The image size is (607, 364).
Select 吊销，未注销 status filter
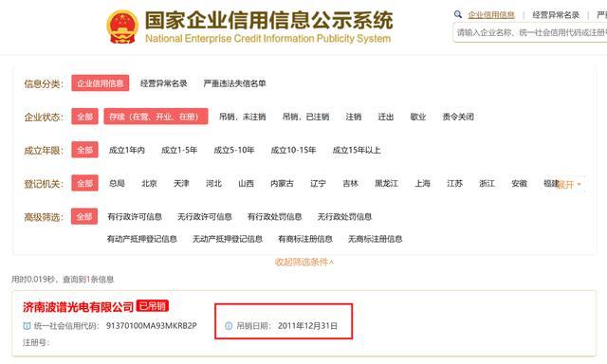coord(243,117)
